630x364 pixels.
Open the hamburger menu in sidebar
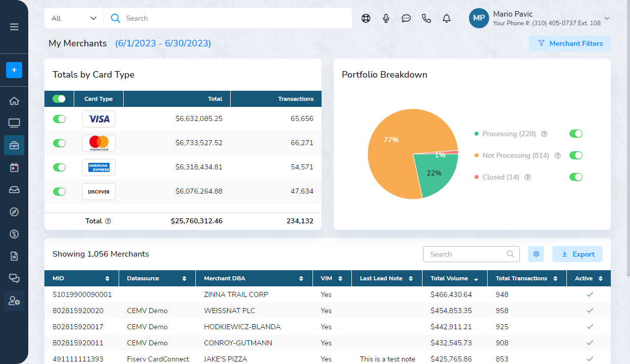pos(14,27)
